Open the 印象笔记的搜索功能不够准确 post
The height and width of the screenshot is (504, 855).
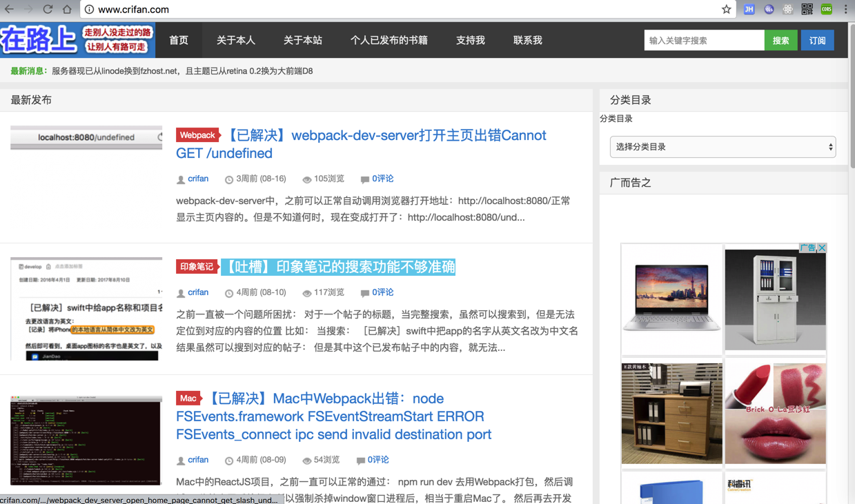338,267
